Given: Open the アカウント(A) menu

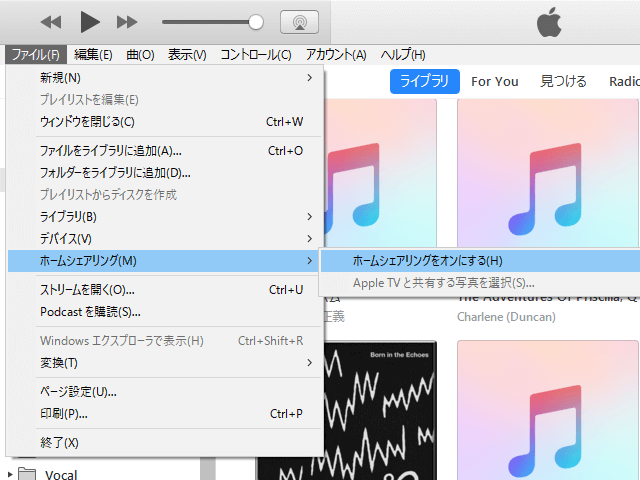Looking at the screenshot, I should click(336, 54).
